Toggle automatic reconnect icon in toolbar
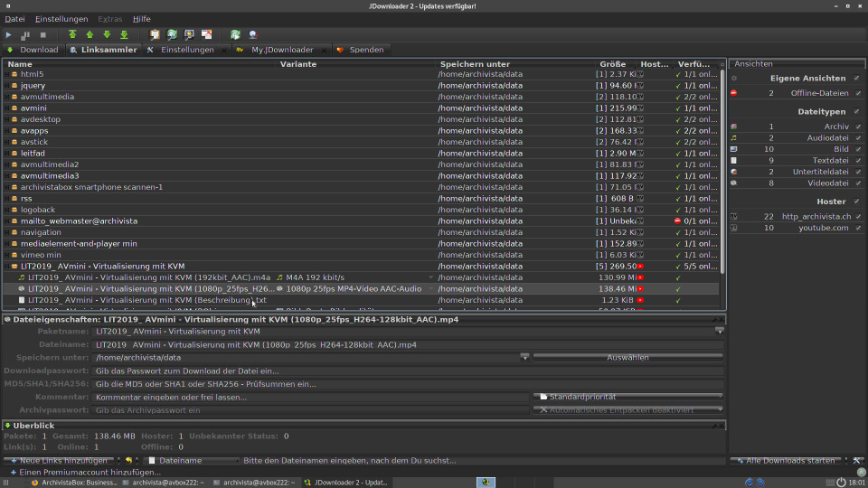Viewport: 868px width, 488px height. [x=172, y=35]
